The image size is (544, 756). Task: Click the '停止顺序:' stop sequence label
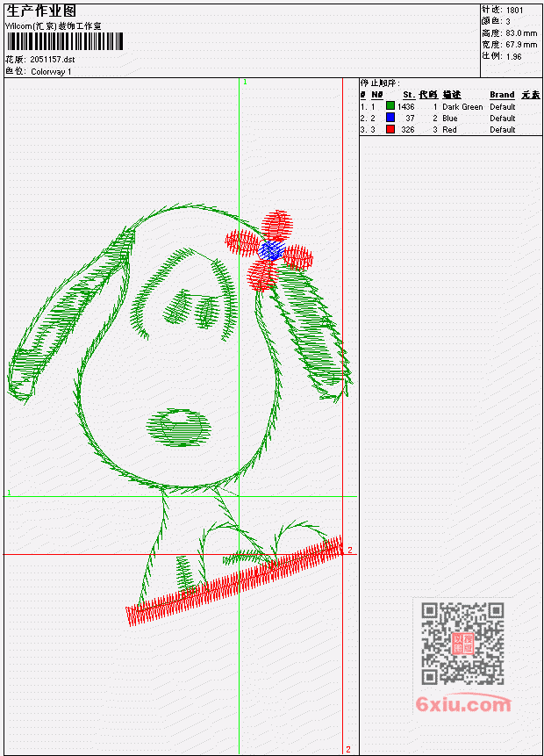(x=380, y=83)
